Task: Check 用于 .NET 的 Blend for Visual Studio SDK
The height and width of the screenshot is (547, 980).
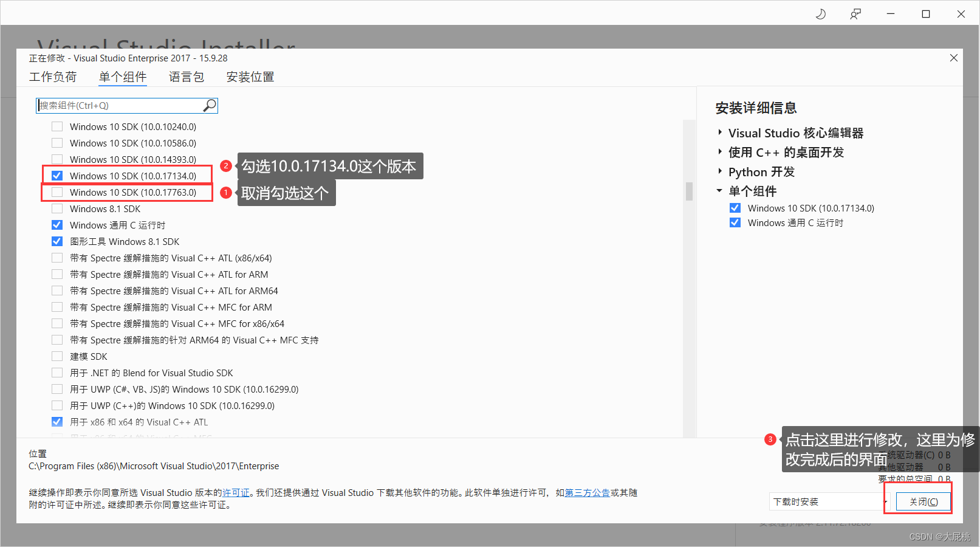Action: point(57,373)
